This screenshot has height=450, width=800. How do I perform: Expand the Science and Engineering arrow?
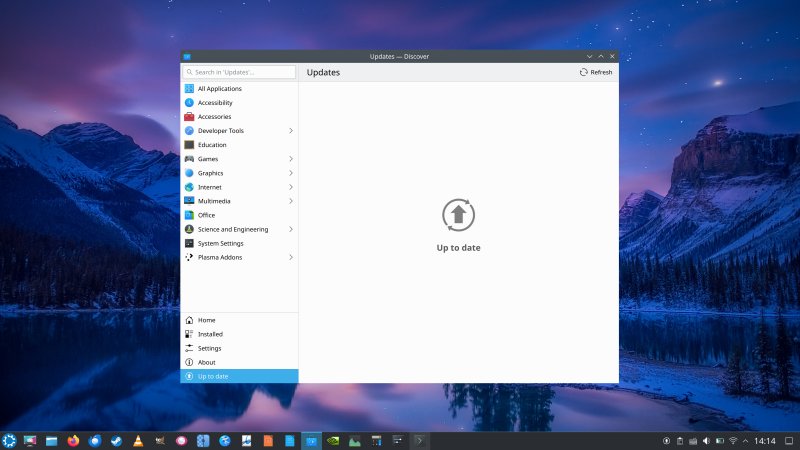(x=291, y=229)
